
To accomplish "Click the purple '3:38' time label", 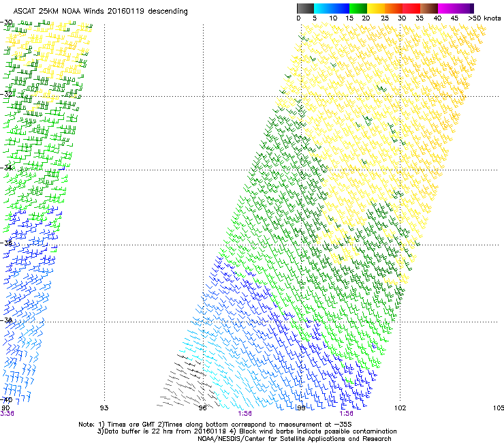I will tap(7, 414).
